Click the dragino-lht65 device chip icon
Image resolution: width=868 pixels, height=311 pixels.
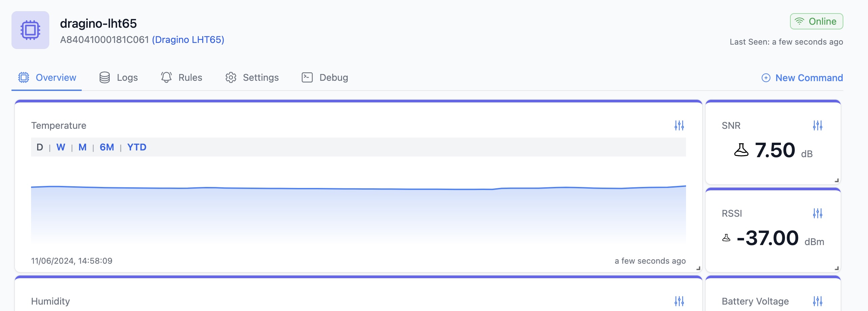[x=30, y=30]
